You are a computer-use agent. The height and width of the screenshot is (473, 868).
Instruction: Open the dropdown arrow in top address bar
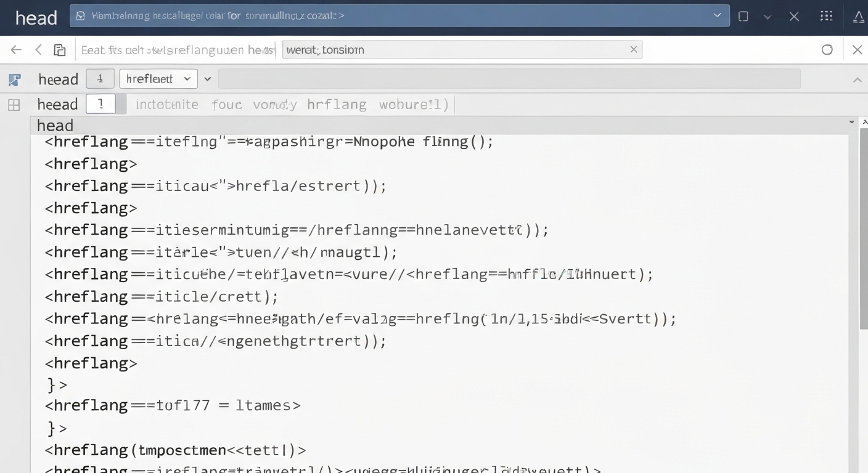tap(717, 15)
